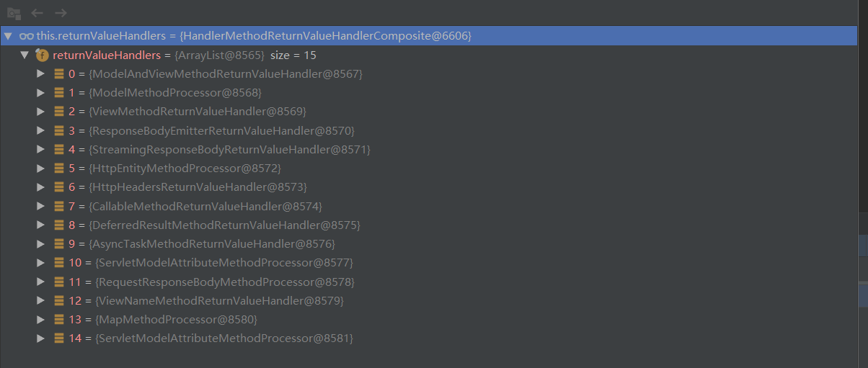Click the folder icon in top toolbar

(x=13, y=13)
